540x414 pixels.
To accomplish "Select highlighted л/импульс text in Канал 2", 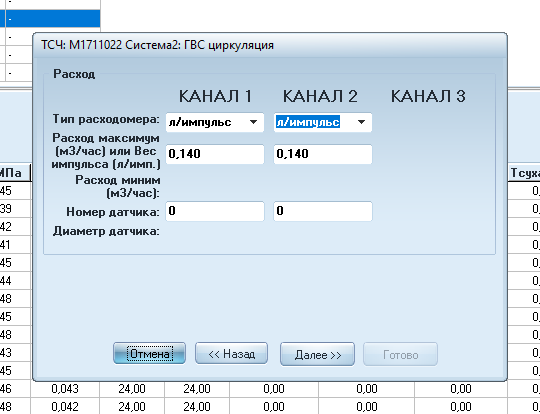I will coord(308,122).
